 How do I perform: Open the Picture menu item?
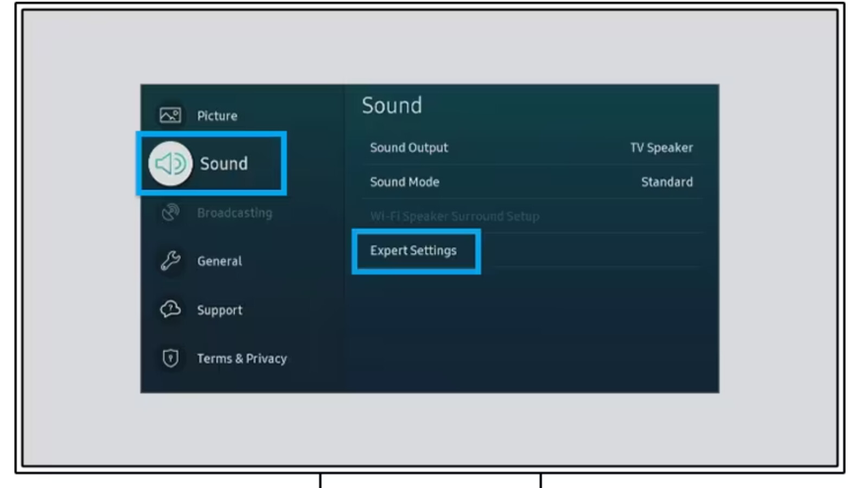(x=217, y=115)
